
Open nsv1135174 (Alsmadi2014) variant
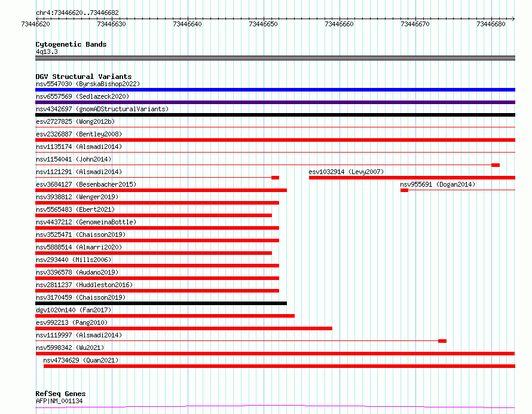79,147
